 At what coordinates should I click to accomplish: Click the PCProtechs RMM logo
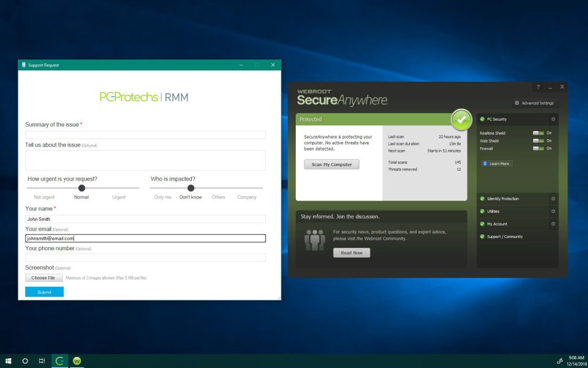(x=144, y=97)
